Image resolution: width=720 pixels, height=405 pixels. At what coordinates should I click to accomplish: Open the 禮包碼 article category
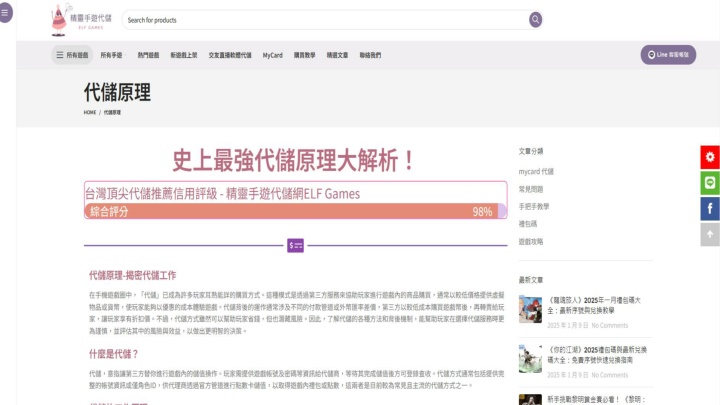tap(528, 224)
